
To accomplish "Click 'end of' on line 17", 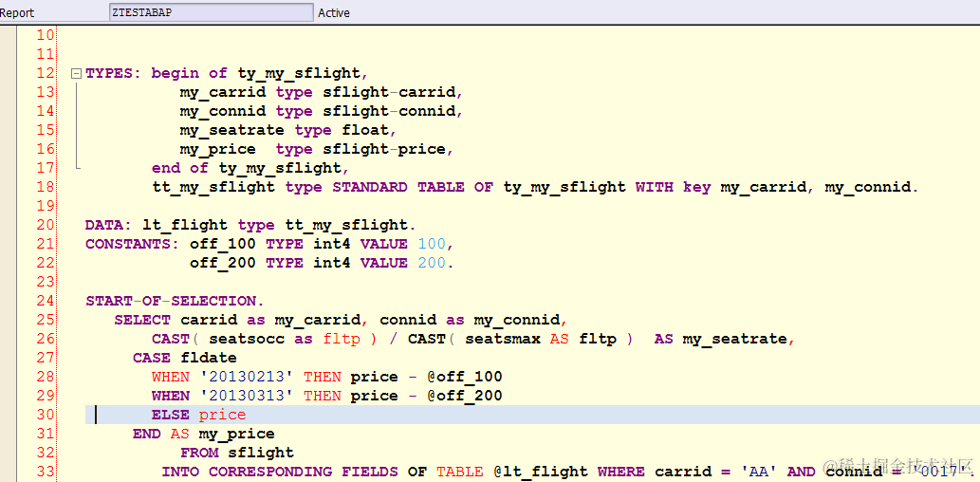I will click(x=180, y=168).
